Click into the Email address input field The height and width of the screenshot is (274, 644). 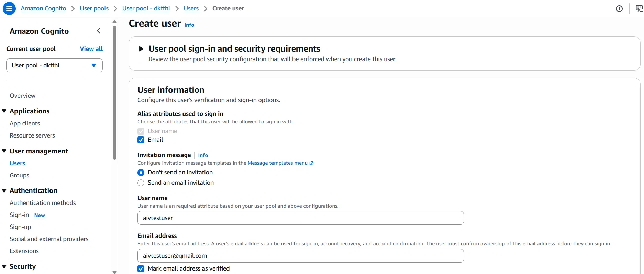coord(300,256)
